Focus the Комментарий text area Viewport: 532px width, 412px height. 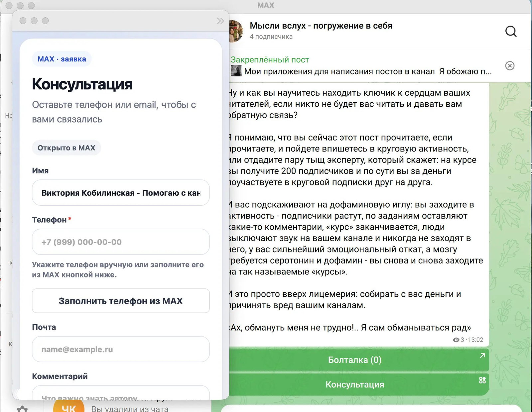pyautogui.click(x=121, y=393)
